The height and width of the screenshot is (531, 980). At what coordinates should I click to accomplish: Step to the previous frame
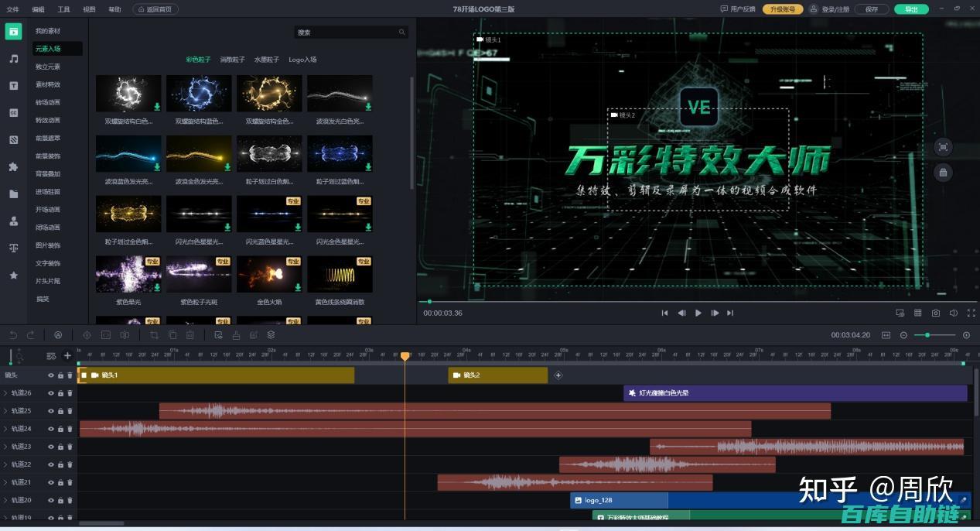(x=681, y=313)
